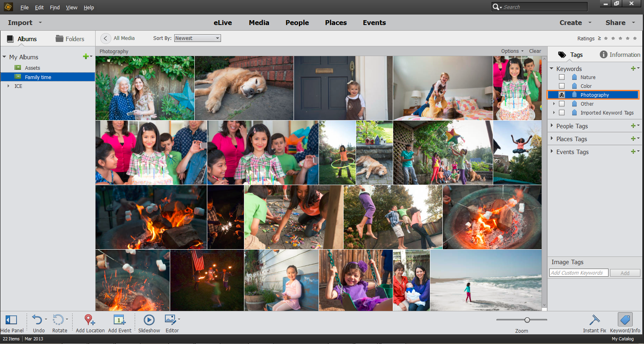
Task: Adjust the thumbnail Zoom slider
Action: click(527, 320)
